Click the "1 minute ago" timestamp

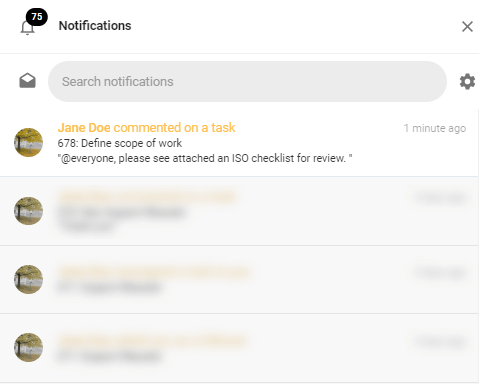[435, 128]
